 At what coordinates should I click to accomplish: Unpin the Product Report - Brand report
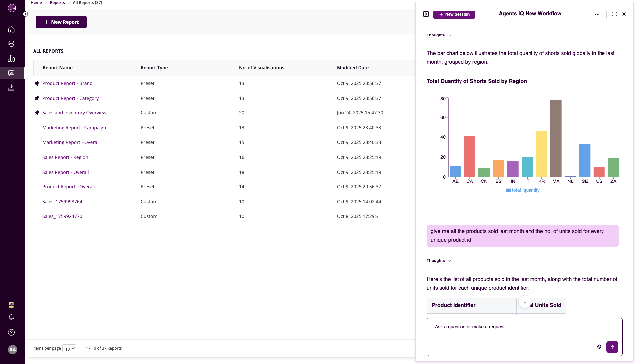click(37, 83)
